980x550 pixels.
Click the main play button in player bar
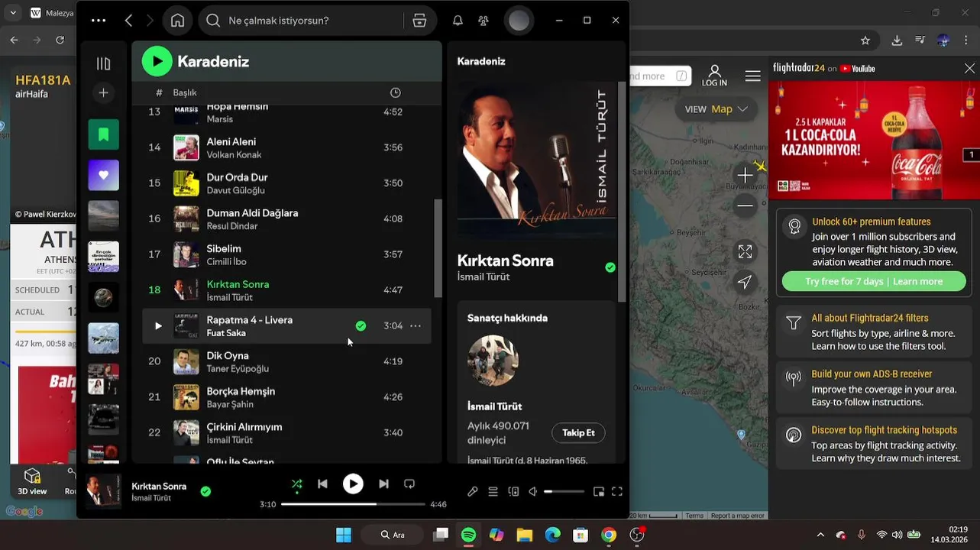point(353,484)
